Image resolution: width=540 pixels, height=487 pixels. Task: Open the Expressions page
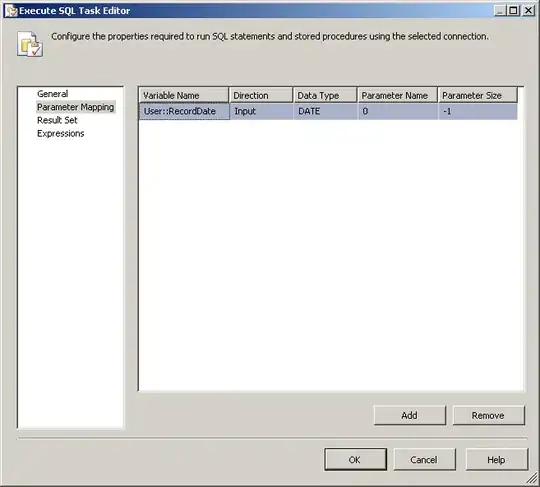coord(61,133)
